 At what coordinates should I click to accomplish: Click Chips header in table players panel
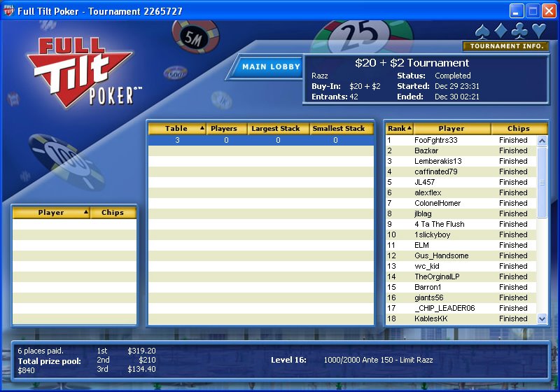[113, 212]
